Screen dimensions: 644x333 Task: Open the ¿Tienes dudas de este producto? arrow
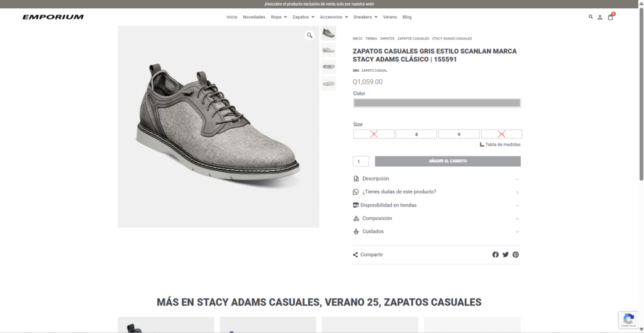pos(517,193)
